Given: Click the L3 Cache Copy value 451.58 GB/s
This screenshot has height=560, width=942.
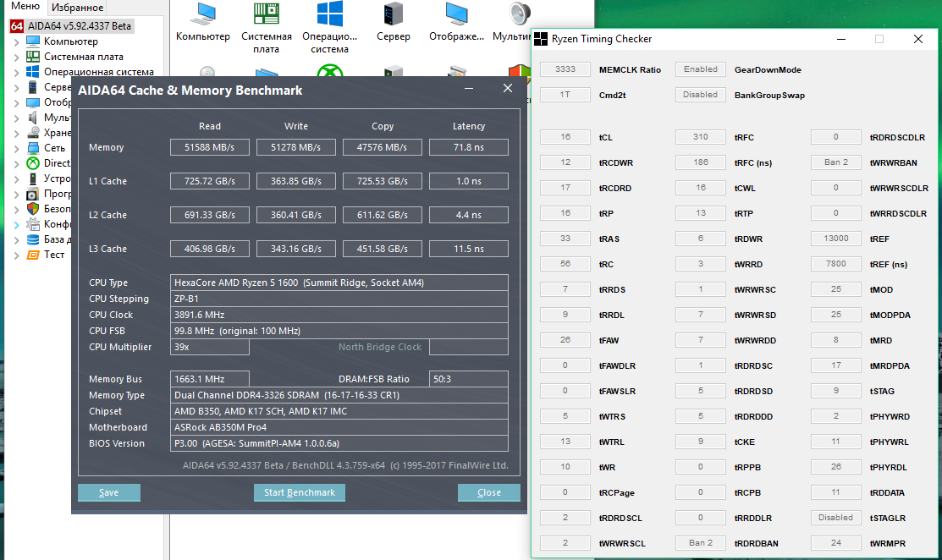Looking at the screenshot, I should coord(382,249).
